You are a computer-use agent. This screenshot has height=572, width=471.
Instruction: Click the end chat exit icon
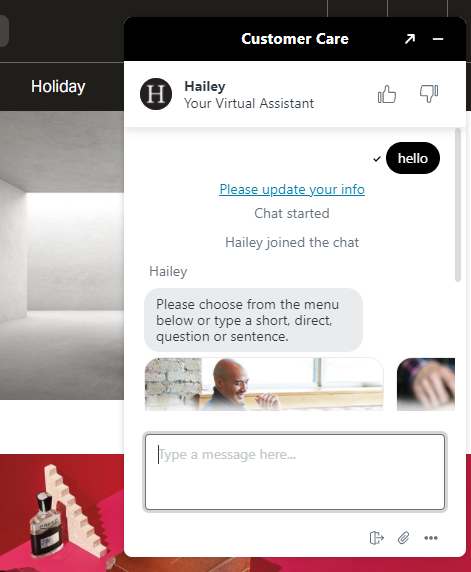pos(377,538)
